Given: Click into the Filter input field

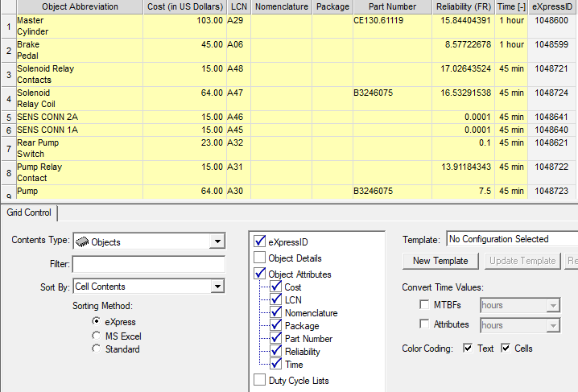Looking at the screenshot, I should tap(149, 264).
